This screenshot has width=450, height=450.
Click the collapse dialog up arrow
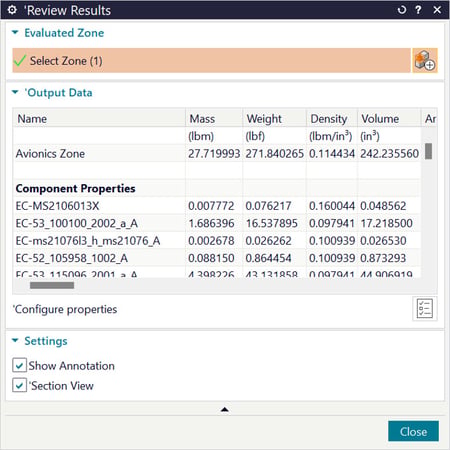tap(225, 409)
